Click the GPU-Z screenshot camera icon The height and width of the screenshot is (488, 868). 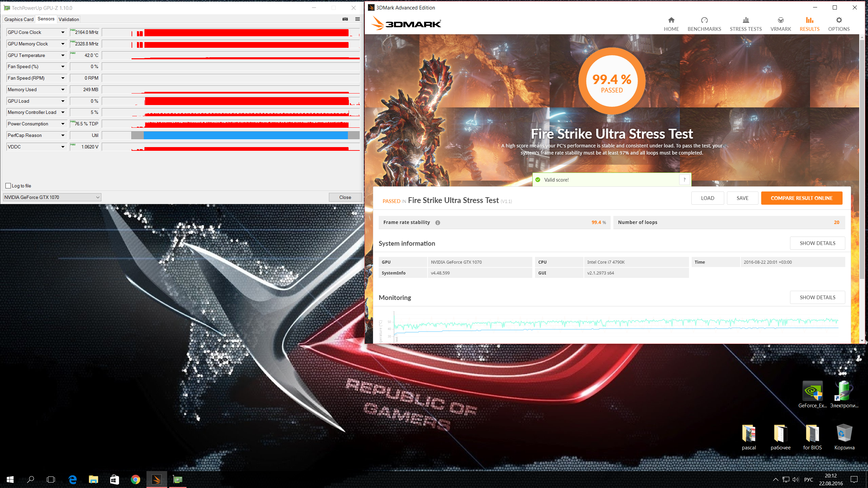click(345, 19)
